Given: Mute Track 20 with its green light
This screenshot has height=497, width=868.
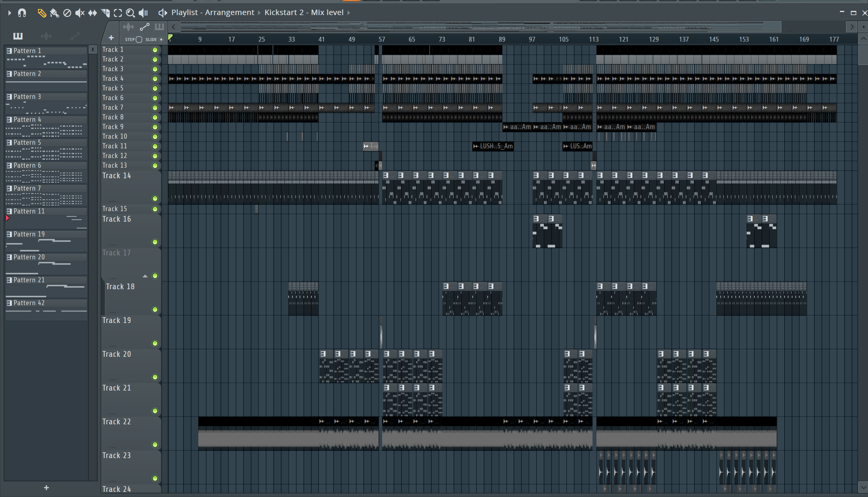Looking at the screenshot, I should coord(155,377).
